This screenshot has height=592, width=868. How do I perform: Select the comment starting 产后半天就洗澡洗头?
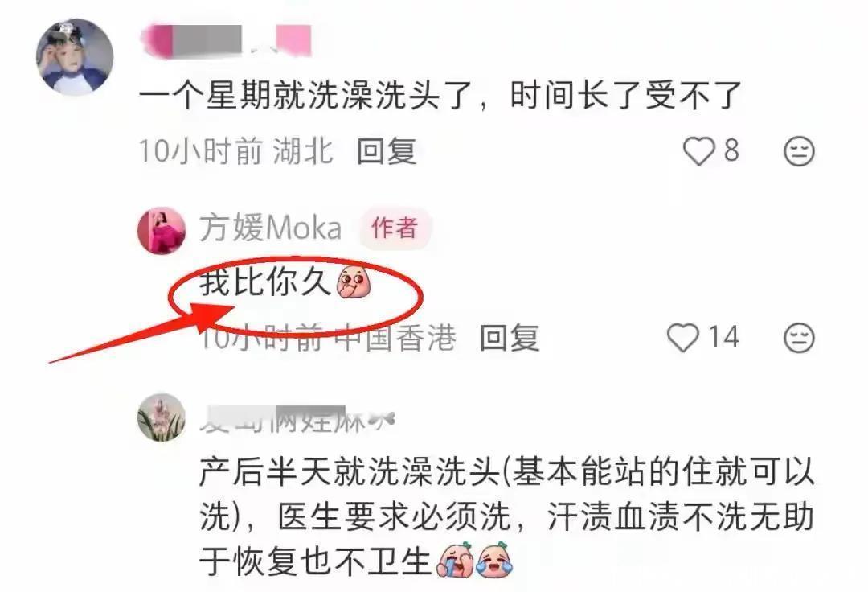click(x=506, y=517)
